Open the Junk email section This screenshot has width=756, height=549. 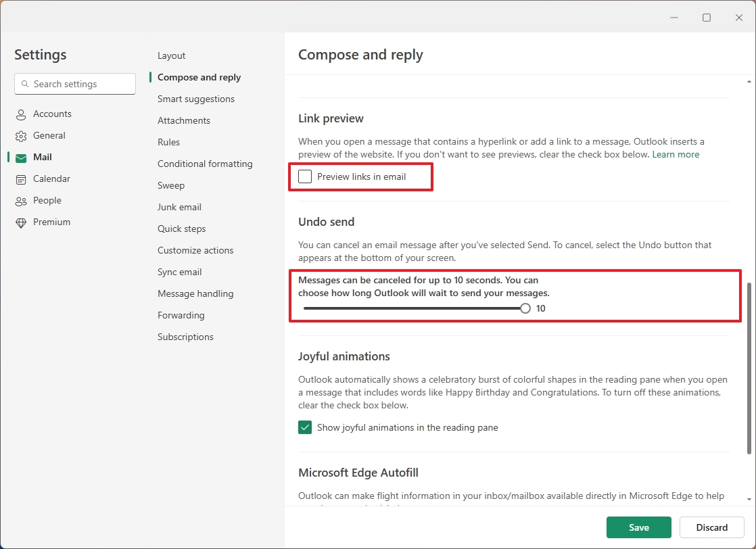[x=179, y=208]
